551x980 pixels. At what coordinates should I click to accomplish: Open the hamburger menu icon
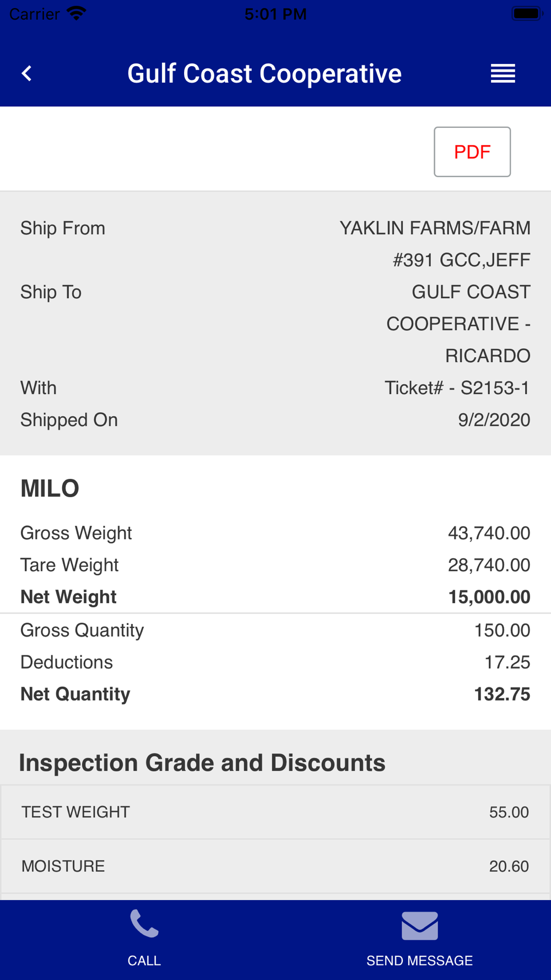tap(503, 73)
